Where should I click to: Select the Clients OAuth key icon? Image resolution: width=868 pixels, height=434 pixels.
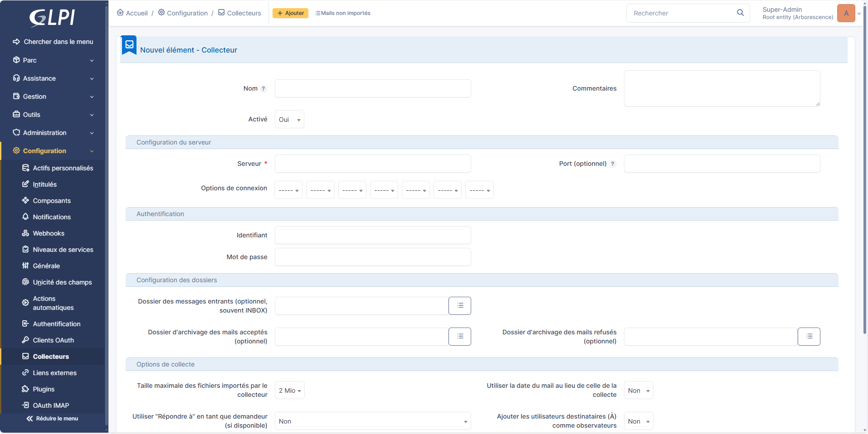[x=26, y=340]
